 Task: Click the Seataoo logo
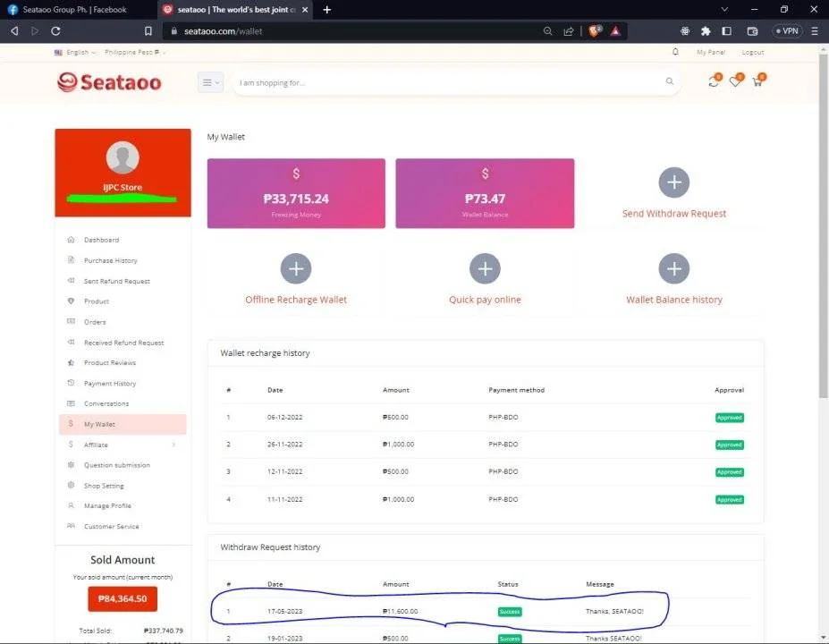[x=109, y=82]
